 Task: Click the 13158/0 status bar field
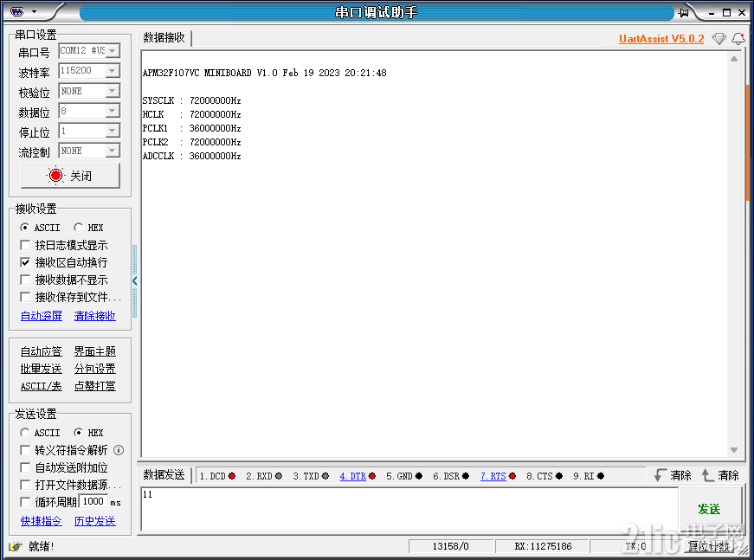(450, 546)
